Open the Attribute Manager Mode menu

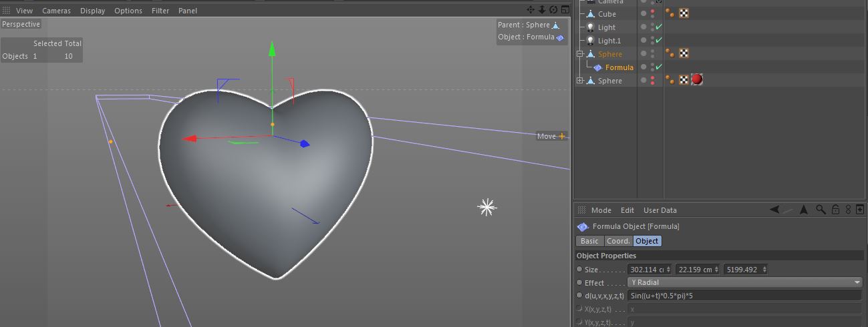click(x=601, y=210)
